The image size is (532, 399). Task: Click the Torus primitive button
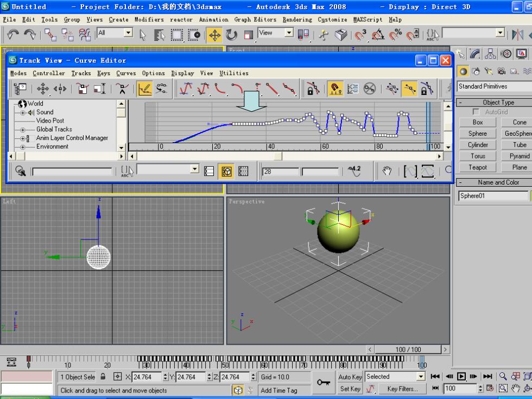pos(478,156)
